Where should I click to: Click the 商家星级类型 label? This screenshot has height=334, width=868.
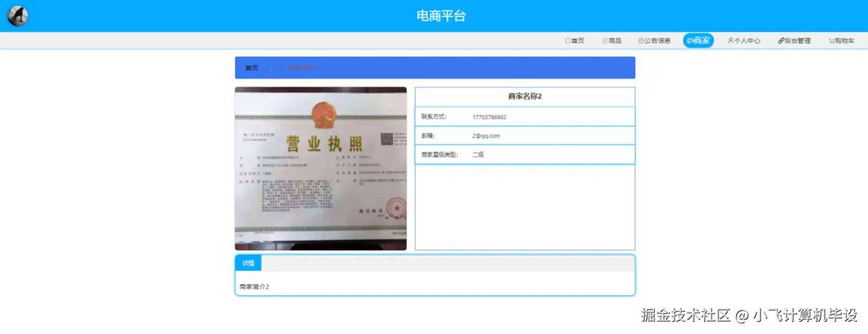(440, 154)
